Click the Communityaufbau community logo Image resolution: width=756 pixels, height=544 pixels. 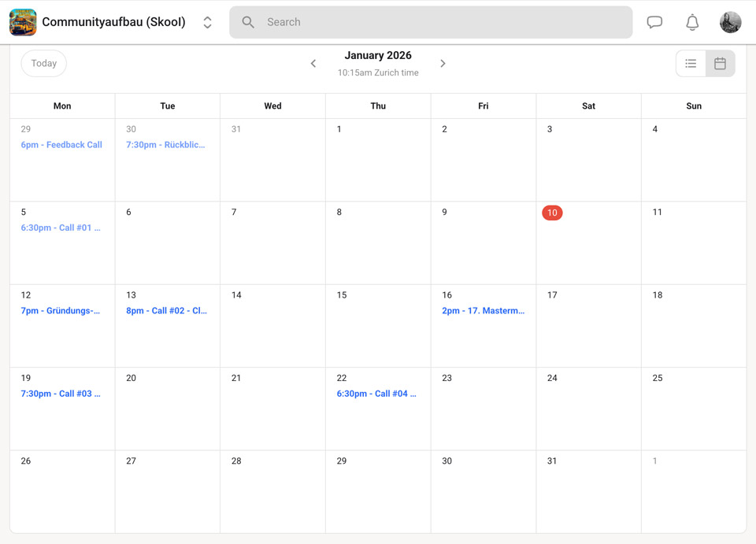click(x=23, y=22)
